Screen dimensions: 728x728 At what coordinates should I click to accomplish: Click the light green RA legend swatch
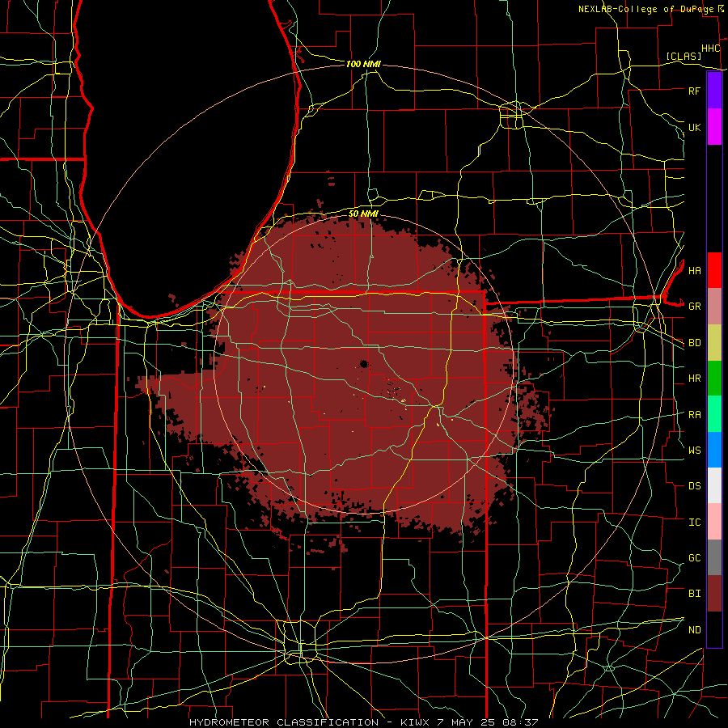tap(714, 414)
